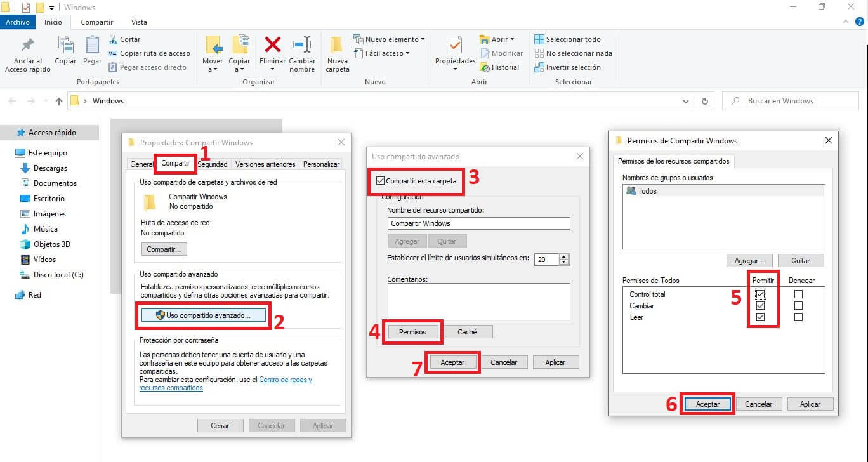Click the ribbon help question mark icon
The height and width of the screenshot is (462, 868).
click(860, 22)
